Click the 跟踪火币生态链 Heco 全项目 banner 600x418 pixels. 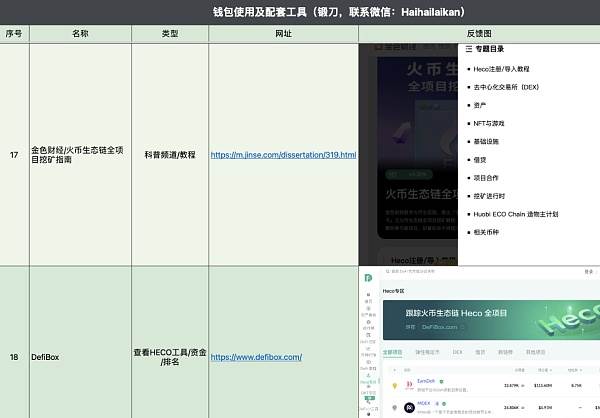pos(491,320)
